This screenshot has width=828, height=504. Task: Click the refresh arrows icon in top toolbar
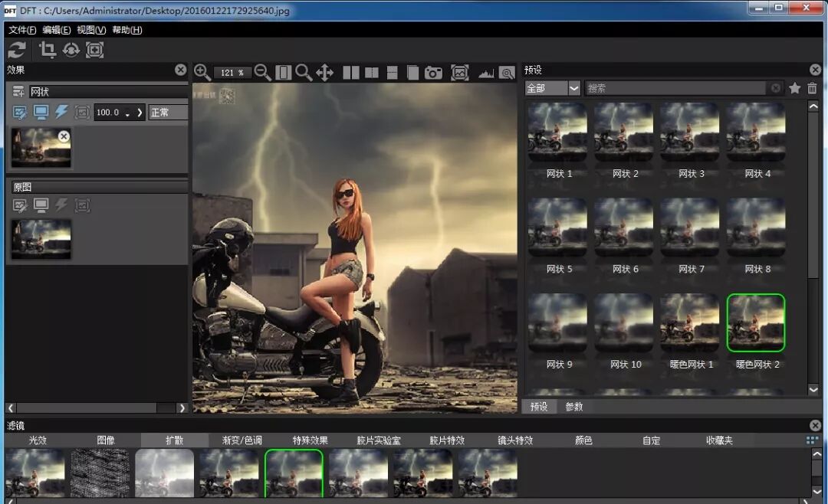(17, 50)
